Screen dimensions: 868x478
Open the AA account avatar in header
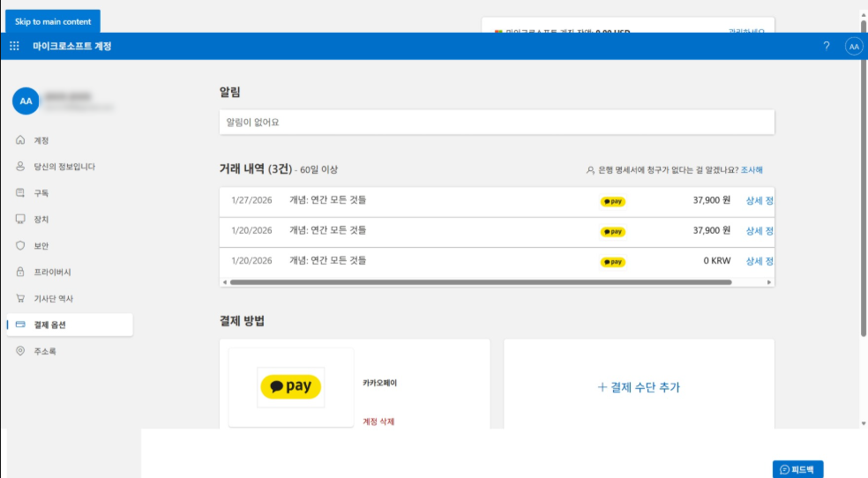click(x=854, y=47)
